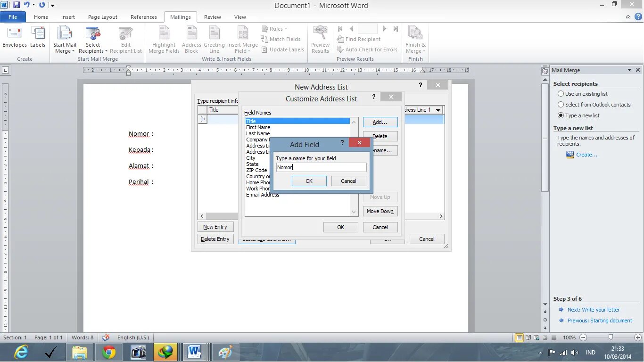Screen dimensions: 644x362
Task: Click the Create... link in Mail Merge pane
Action: [x=586, y=155]
